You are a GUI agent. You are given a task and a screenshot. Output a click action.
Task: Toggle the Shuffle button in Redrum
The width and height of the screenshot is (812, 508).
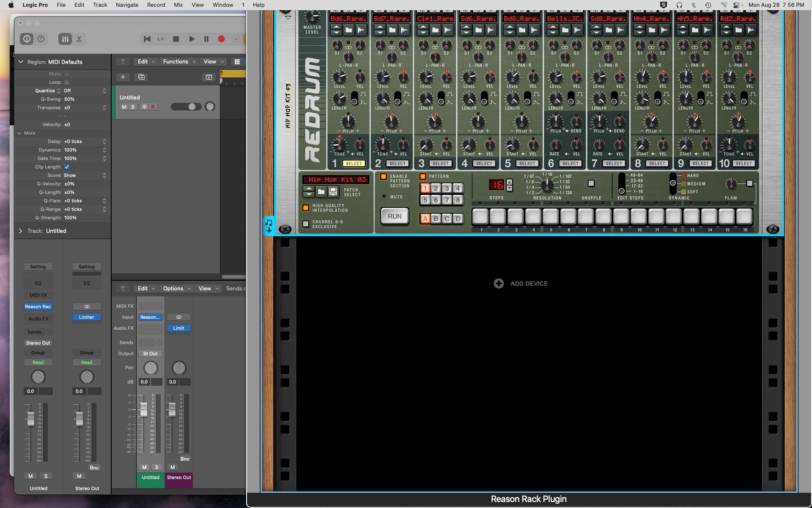591,183
